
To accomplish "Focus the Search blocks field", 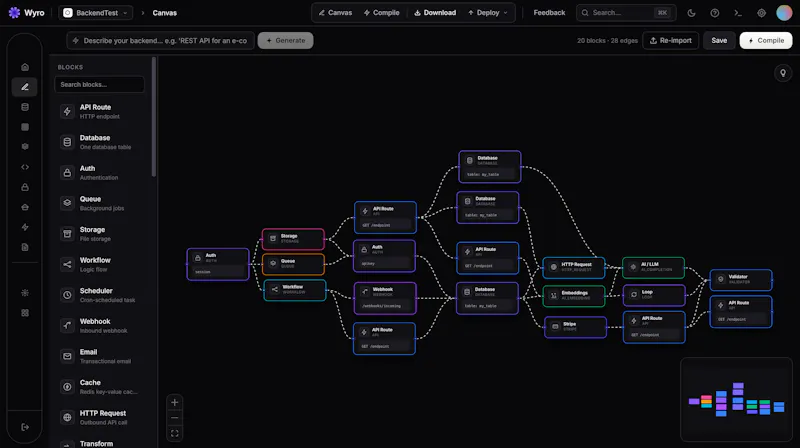I will click(x=99, y=85).
